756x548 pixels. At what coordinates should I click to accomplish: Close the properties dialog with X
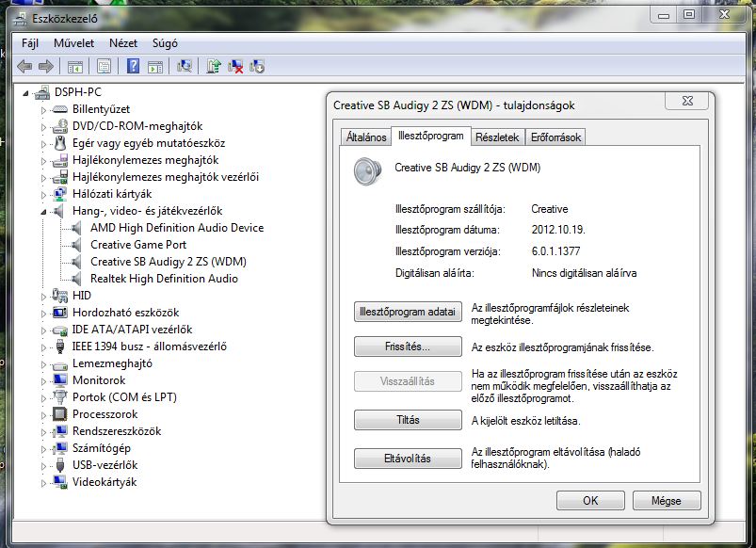(687, 101)
